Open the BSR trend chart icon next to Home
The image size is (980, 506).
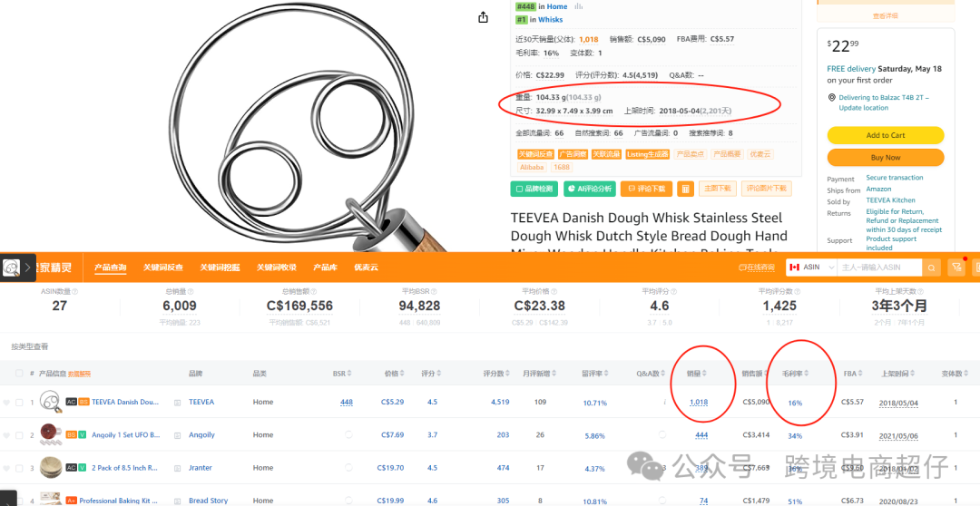[579, 6]
